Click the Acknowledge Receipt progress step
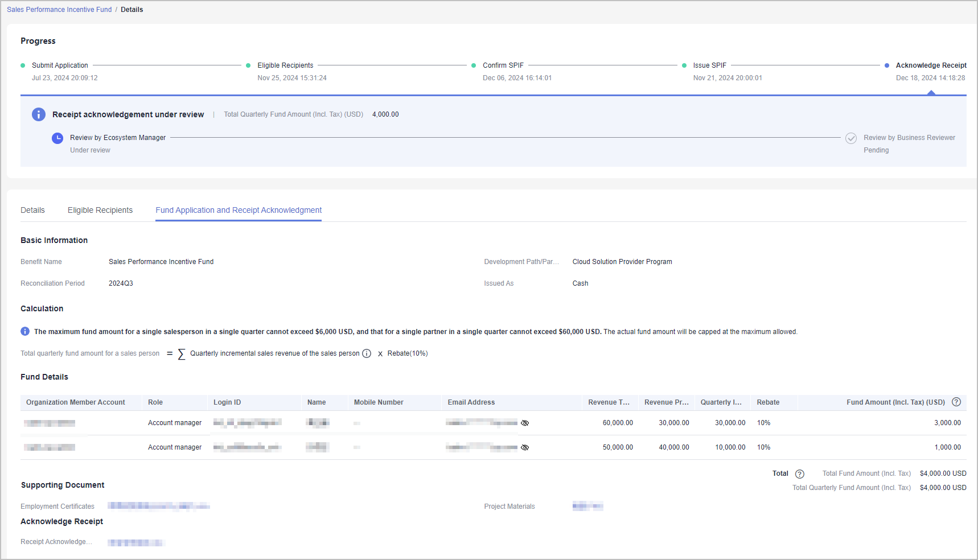978x560 pixels. 930,65
